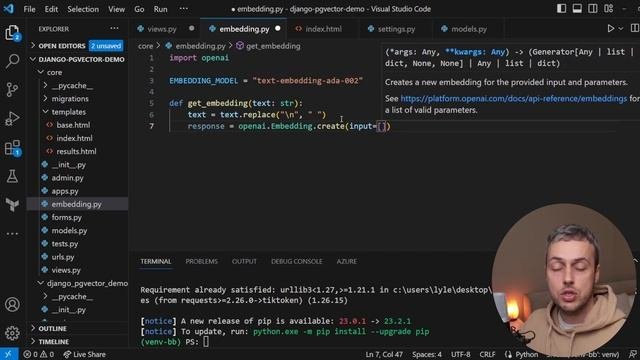Switch to the Problems panel tab

pos(202,261)
